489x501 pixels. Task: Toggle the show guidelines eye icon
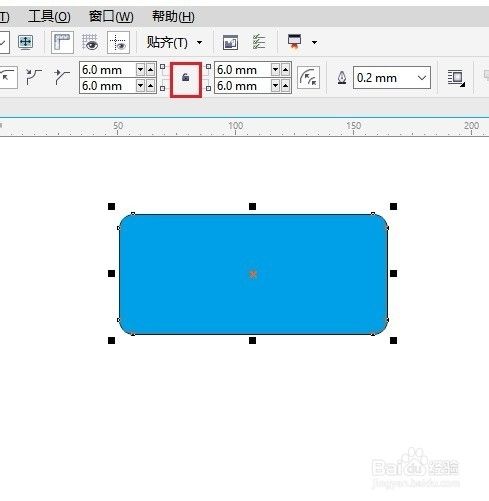pyautogui.click(x=118, y=42)
